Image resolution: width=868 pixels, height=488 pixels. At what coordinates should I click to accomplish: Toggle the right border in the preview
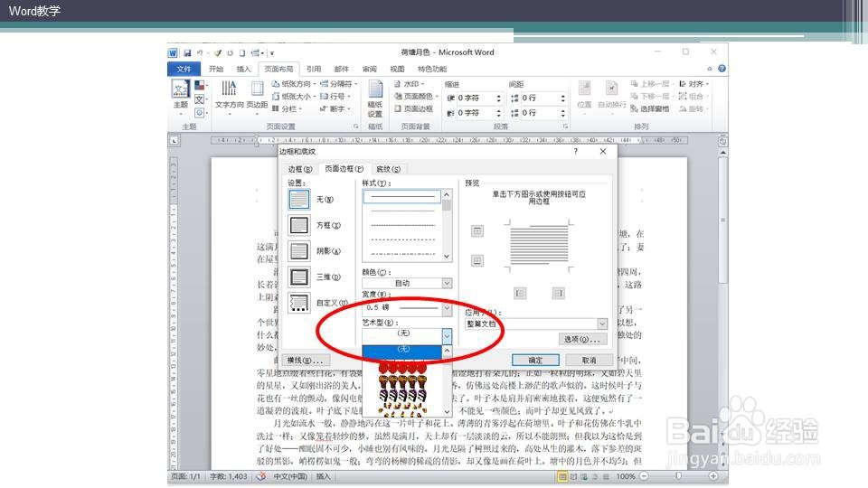click(559, 293)
